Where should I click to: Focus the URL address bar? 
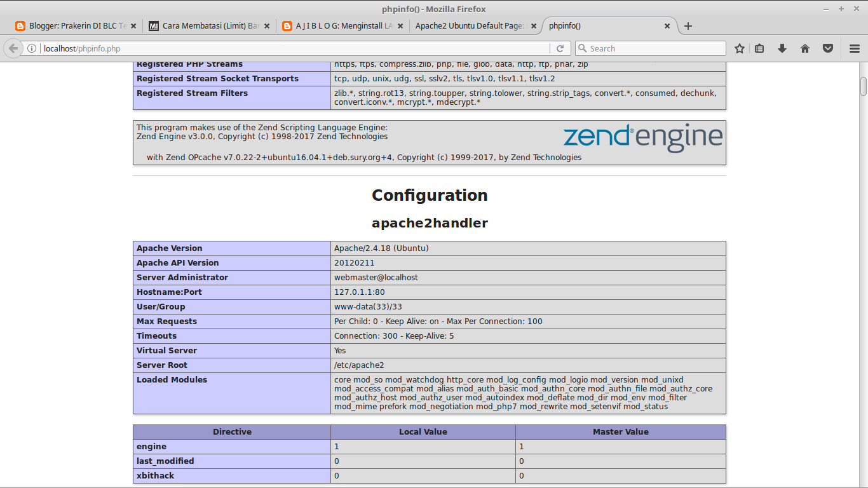click(x=295, y=48)
